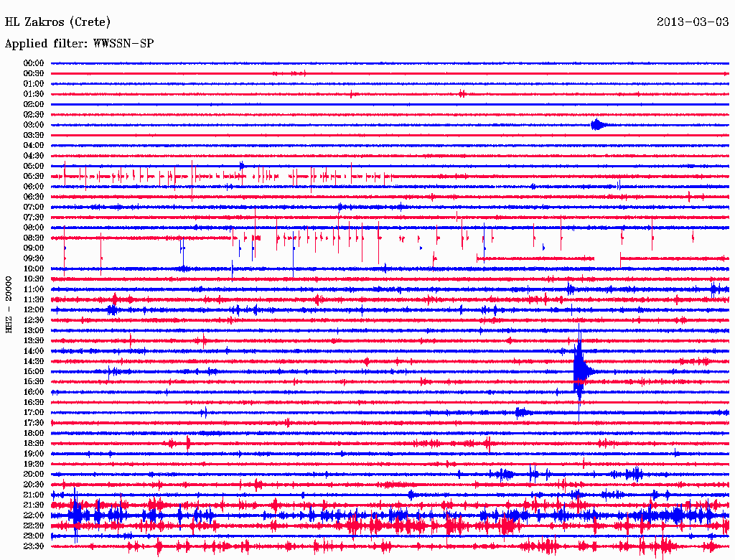Viewport: 735px width, 560px height.
Task: Click the 06:30 time label
Action: 34,197
